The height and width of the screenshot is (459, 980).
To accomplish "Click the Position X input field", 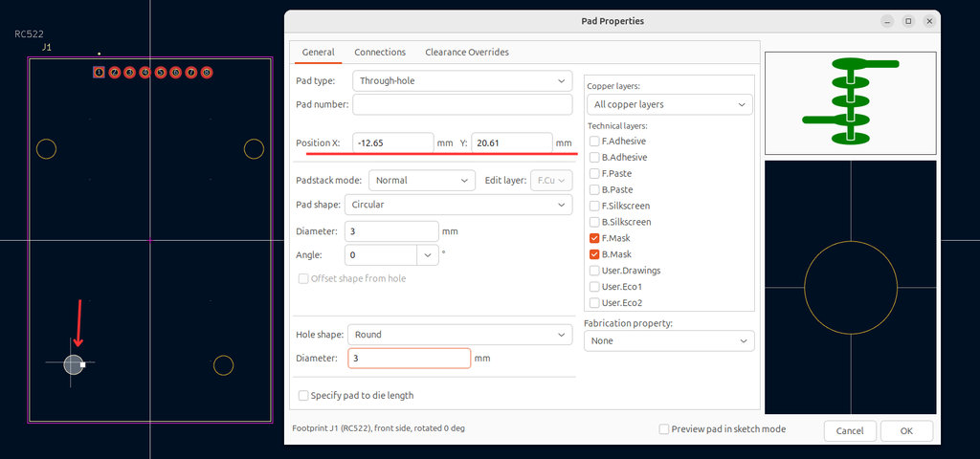I will click(392, 143).
